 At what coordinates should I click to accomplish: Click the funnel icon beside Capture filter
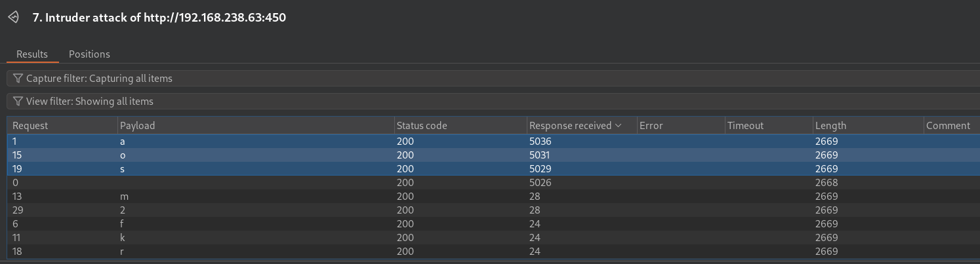[18, 79]
